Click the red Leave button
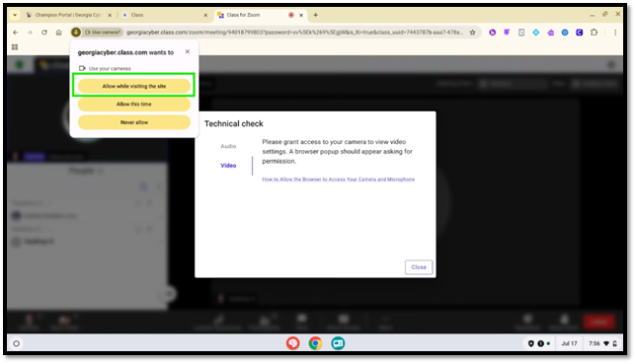Viewport: 636px width, 364px height. [598, 322]
